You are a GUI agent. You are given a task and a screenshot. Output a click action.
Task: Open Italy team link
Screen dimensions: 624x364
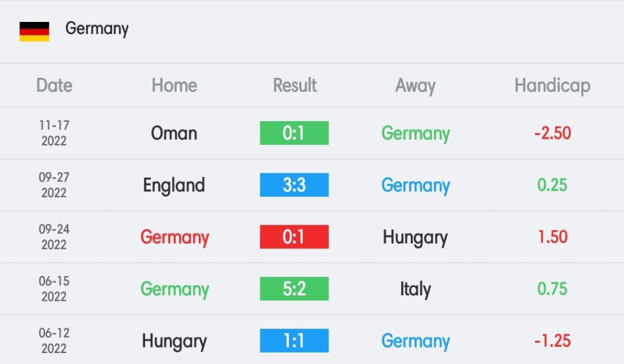[x=415, y=289]
